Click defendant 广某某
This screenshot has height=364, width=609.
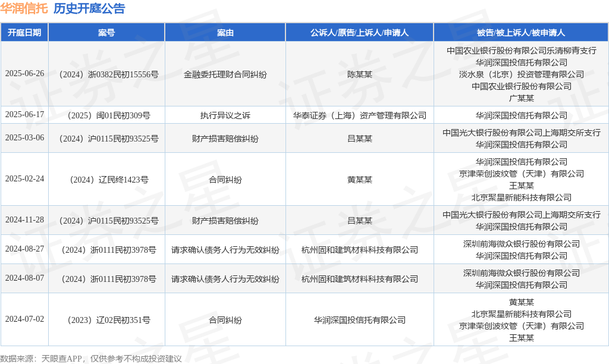coord(521,98)
